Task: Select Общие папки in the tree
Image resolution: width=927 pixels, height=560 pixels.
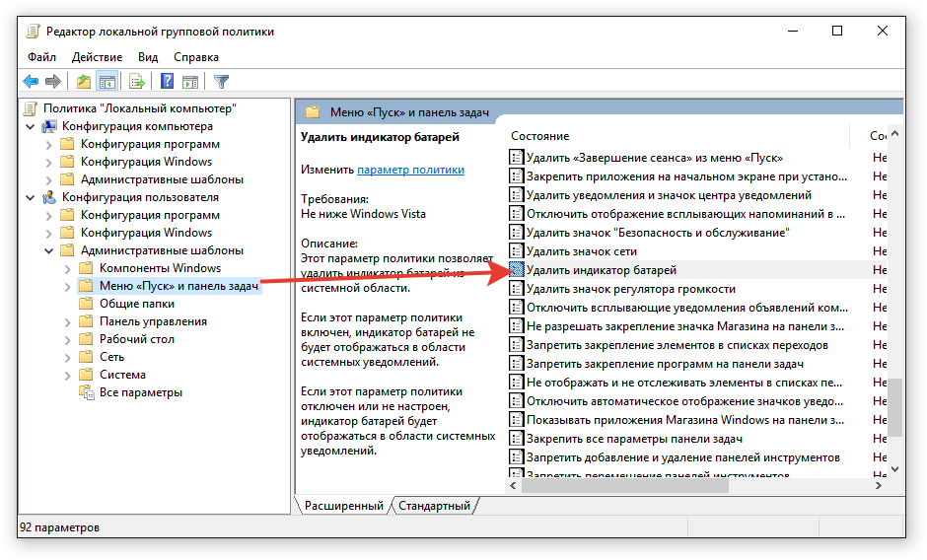Action: coord(136,304)
